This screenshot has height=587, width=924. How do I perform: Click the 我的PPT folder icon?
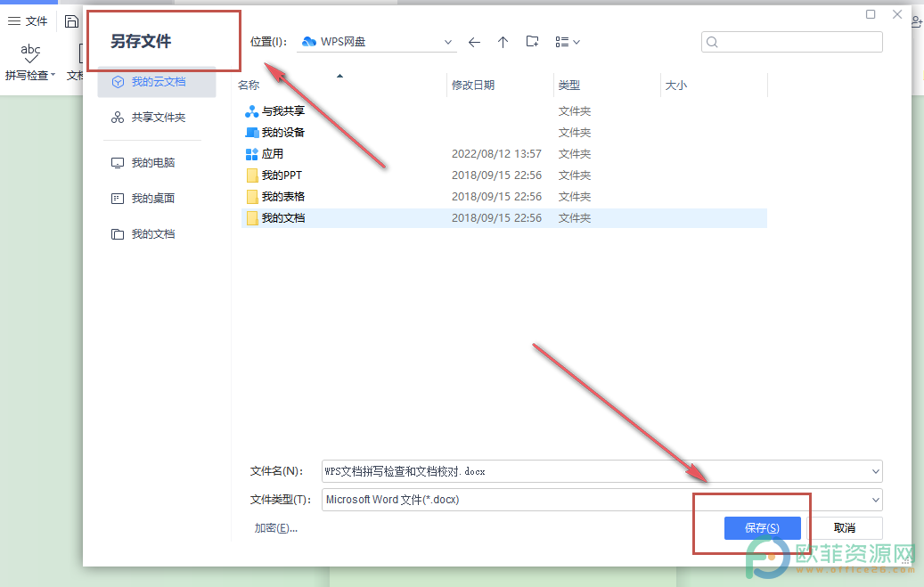(x=252, y=175)
